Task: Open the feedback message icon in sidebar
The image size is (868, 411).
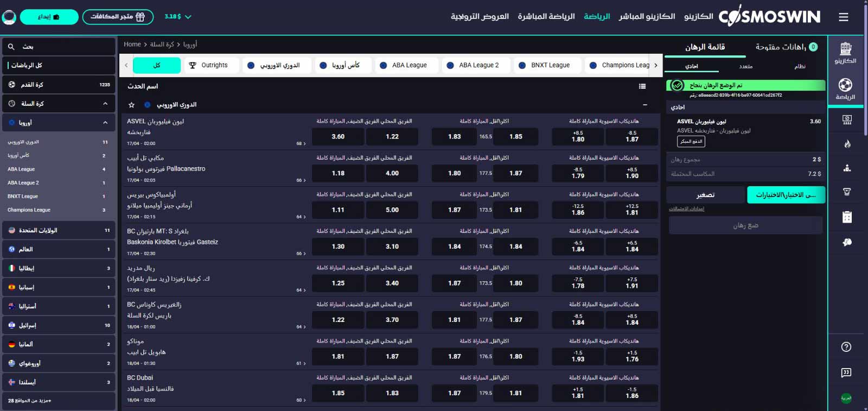Action: pyautogui.click(x=846, y=372)
